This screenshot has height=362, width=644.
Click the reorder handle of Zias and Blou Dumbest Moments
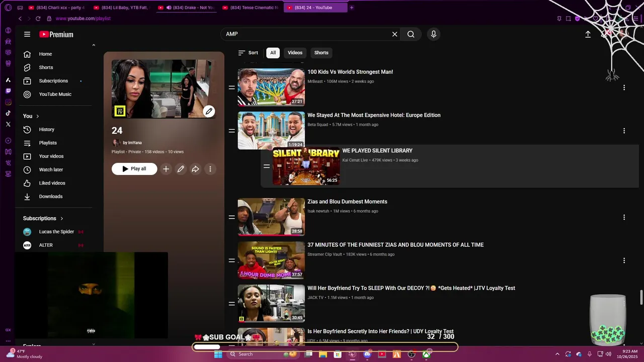coord(231,217)
